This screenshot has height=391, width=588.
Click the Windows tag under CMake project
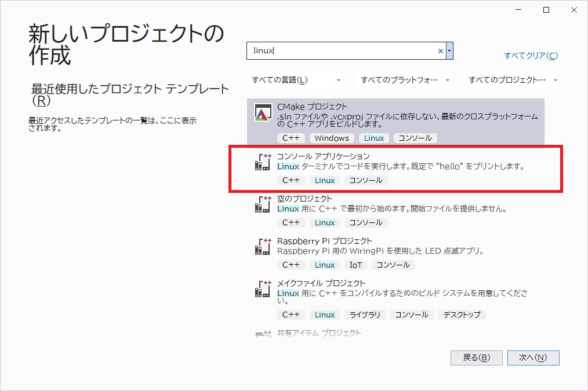click(x=332, y=138)
